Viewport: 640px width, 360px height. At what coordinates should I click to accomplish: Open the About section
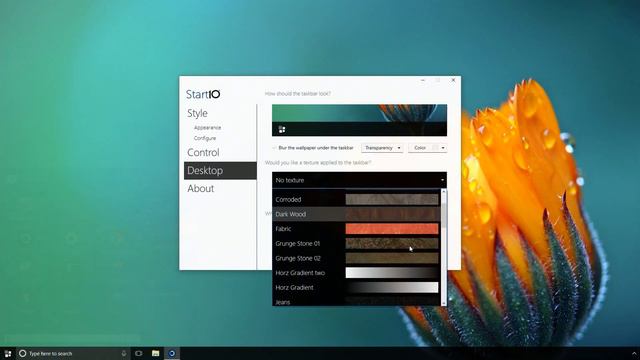coord(201,188)
